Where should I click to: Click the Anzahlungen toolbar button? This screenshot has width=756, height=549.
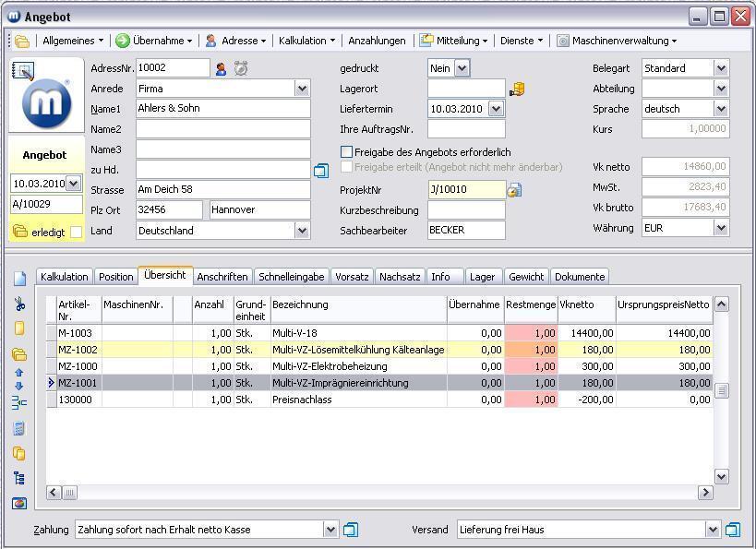(377, 41)
